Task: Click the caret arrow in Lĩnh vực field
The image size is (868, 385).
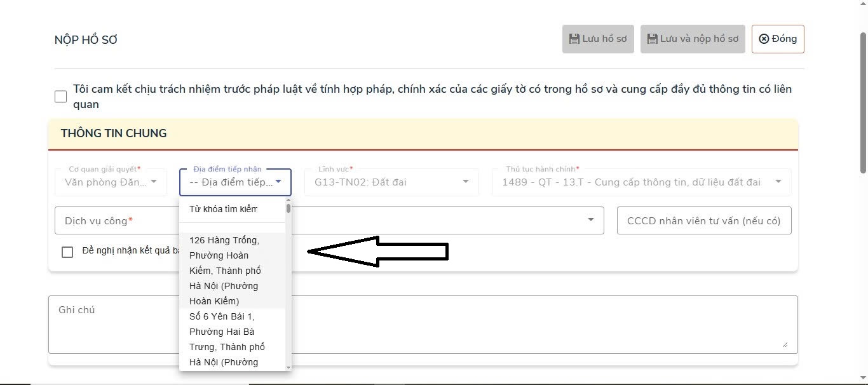Action: pyautogui.click(x=466, y=182)
